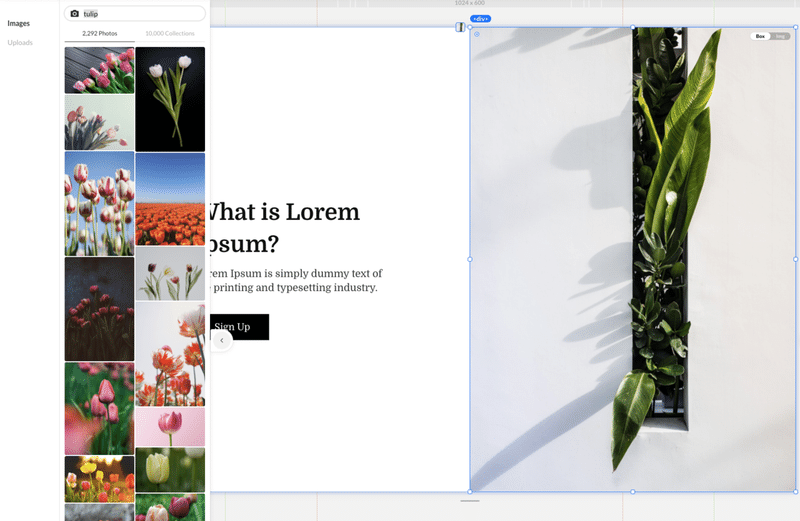800x521 pixels.
Task: Click the small image thumbnail icon beside div
Action: tap(460, 27)
